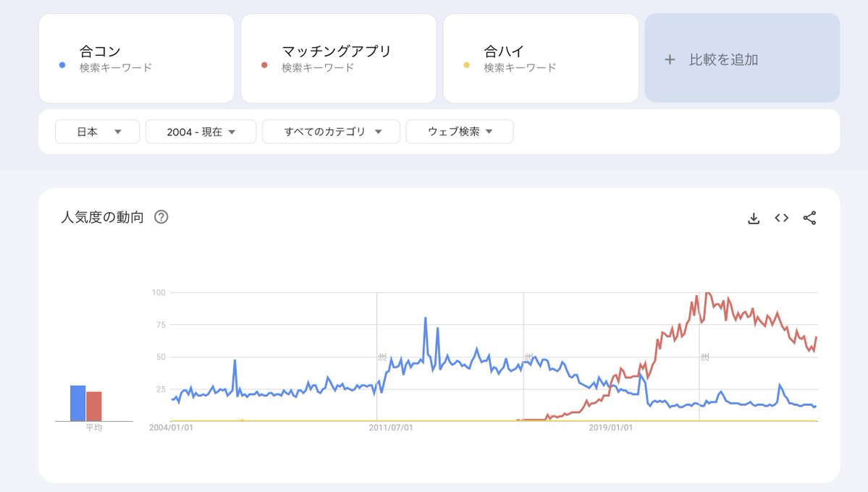Click the blue dot beside 合コン
The width and height of the screenshot is (868, 492).
pyautogui.click(x=62, y=65)
